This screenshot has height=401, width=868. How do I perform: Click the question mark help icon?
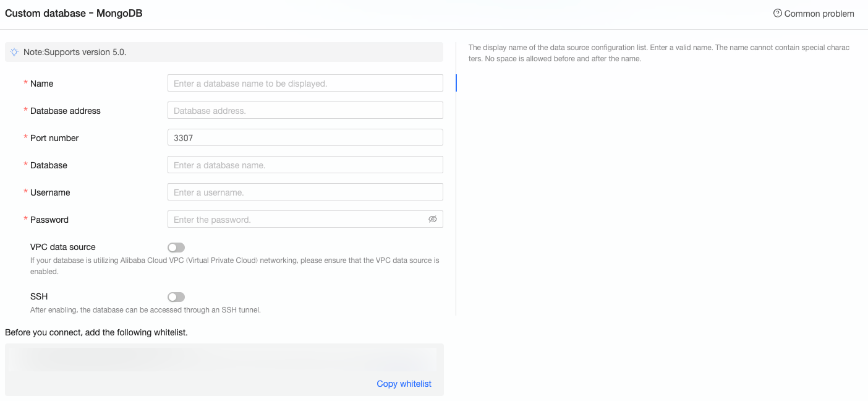tap(778, 13)
